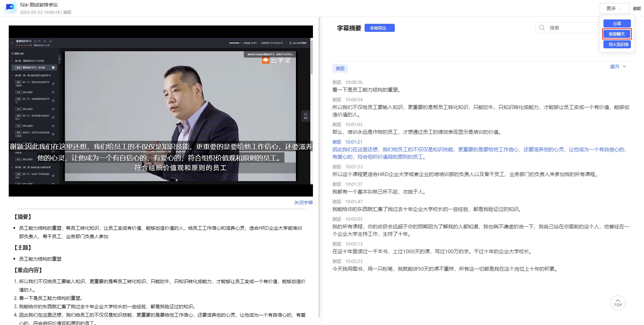This screenshot has height=325, width=644.
Task: Click the 本地导出 export button
Action: point(379,28)
